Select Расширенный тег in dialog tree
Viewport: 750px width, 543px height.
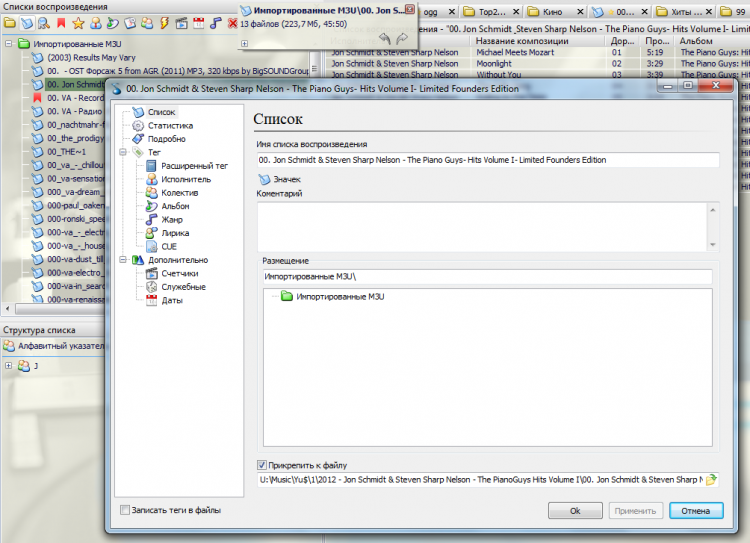click(x=194, y=166)
